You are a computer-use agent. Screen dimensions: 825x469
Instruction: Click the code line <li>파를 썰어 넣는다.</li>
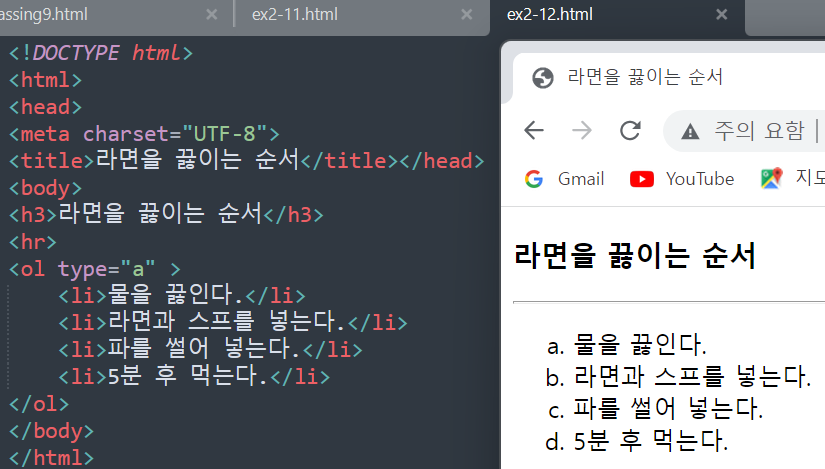(210, 349)
